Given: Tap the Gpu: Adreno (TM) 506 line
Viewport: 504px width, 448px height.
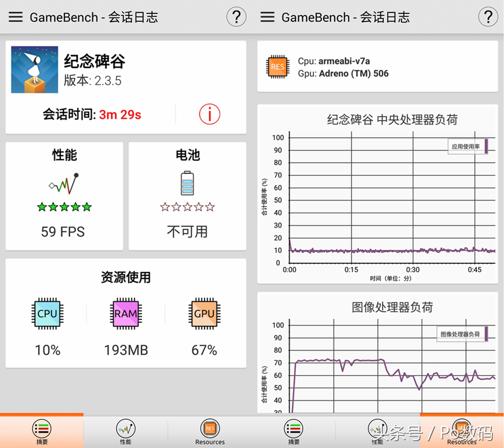Looking at the screenshot, I should (343, 74).
